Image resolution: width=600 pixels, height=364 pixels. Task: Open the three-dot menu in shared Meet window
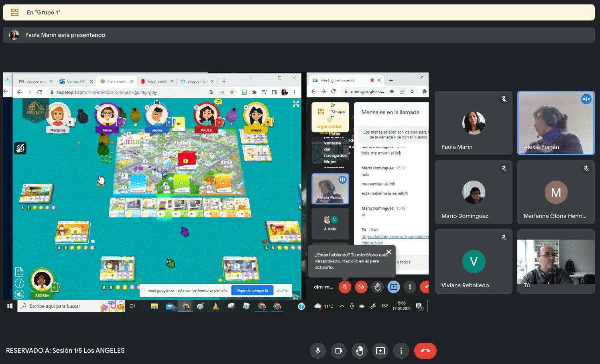pyautogui.click(x=410, y=287)
